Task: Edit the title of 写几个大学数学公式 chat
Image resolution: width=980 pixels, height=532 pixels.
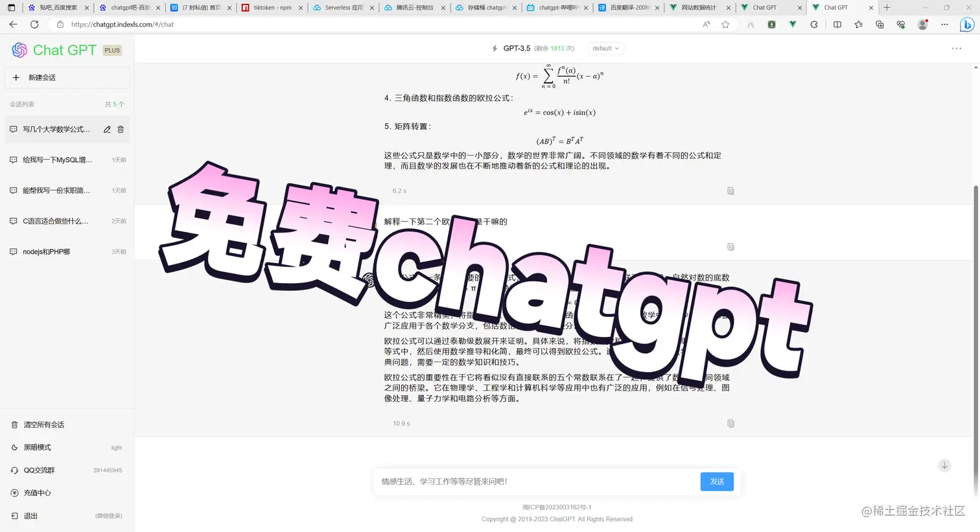Action: [x=107, y=130]
